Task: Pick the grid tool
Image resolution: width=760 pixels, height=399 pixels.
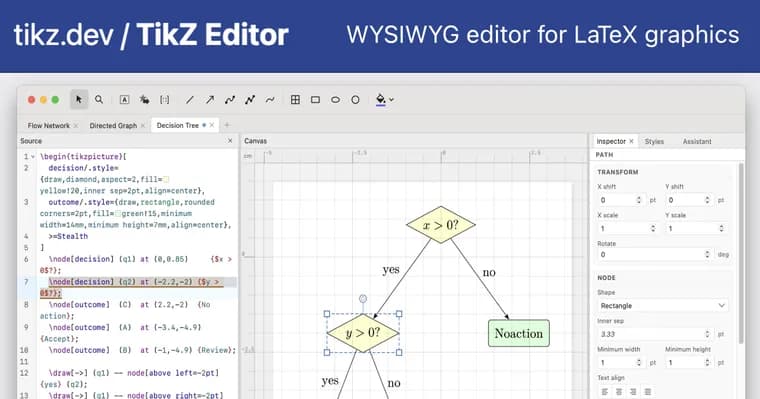Action: (x=295, y=99)
